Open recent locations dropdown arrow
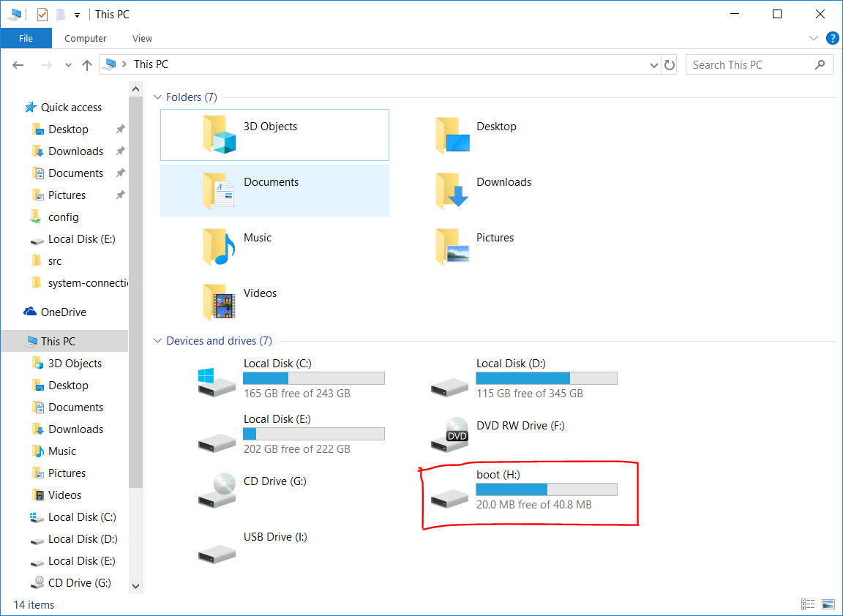Viewport: 843px width, 616px height. click(x=68, y=65)
